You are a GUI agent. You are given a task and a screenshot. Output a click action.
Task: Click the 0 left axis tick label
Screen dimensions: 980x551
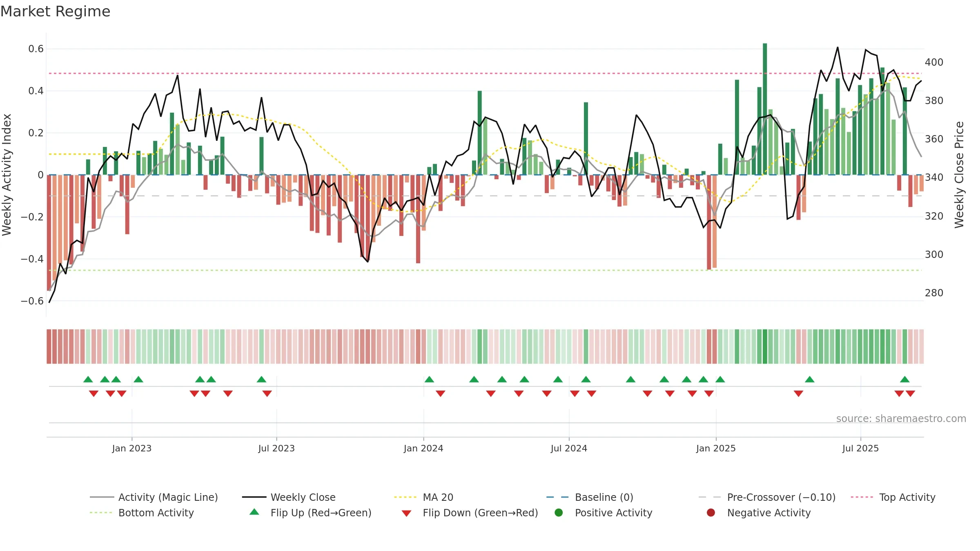[x=40, y=175]
